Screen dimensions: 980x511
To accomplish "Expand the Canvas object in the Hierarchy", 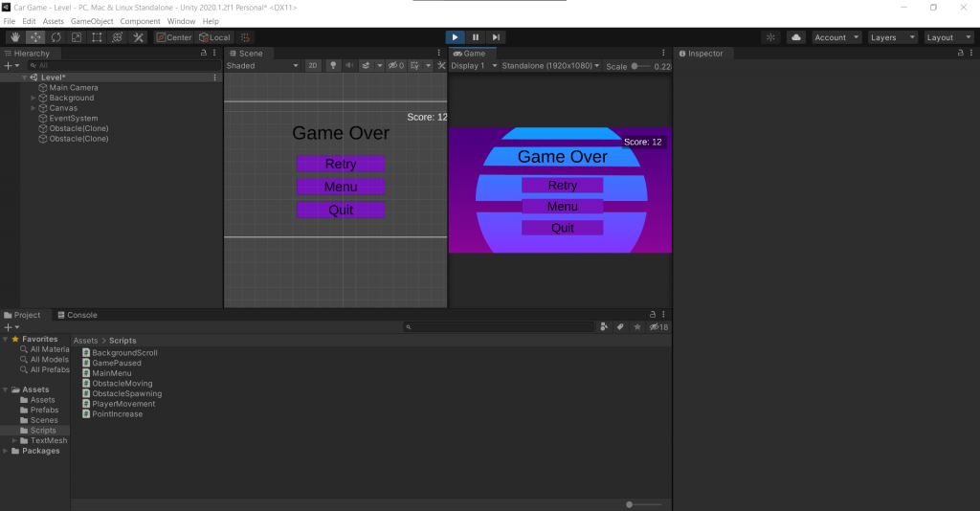I will (33, 108).
